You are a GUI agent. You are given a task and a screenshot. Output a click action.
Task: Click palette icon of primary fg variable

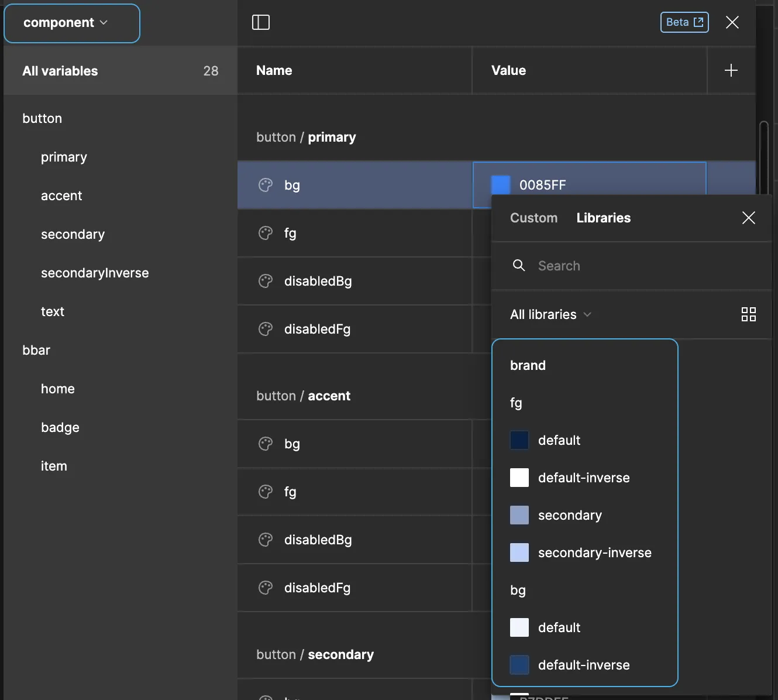point(266,233)
